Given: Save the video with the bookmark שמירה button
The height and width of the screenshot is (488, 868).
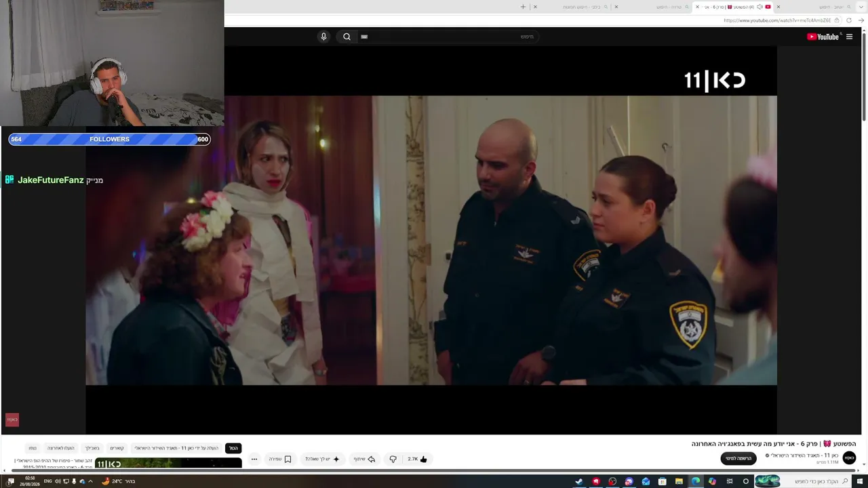Looking at the screenshot, I should pyautogui.click(x=280, y=459).
